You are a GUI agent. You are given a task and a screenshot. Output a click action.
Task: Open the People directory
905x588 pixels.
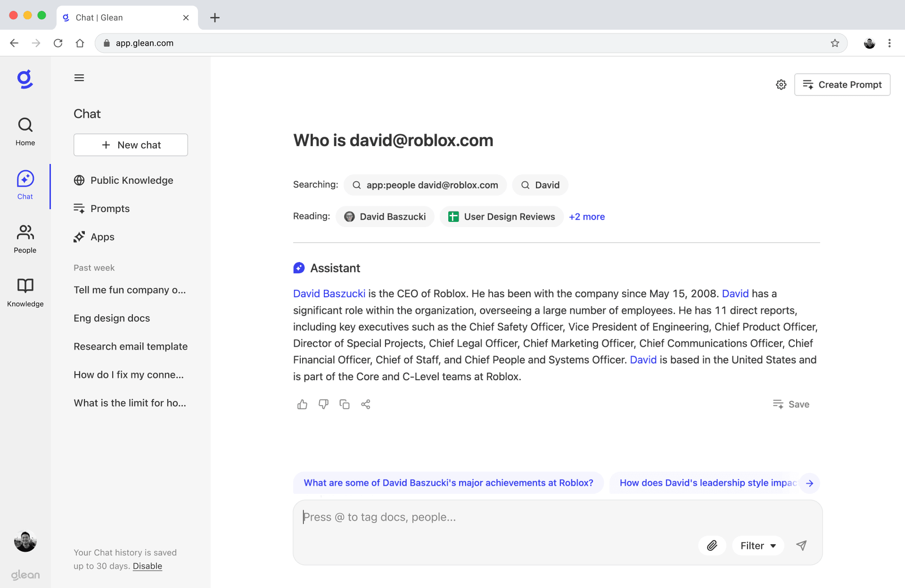(x=25, y=239)
